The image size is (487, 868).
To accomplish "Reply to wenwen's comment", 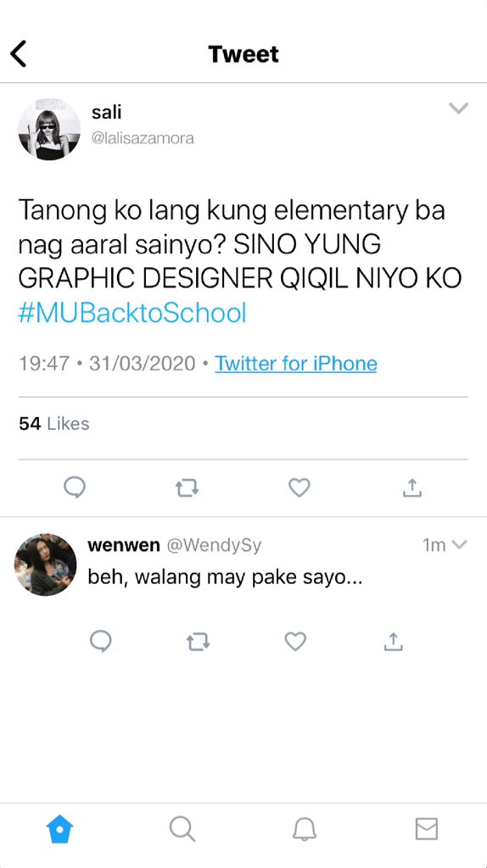I will (x=101, y=643).
